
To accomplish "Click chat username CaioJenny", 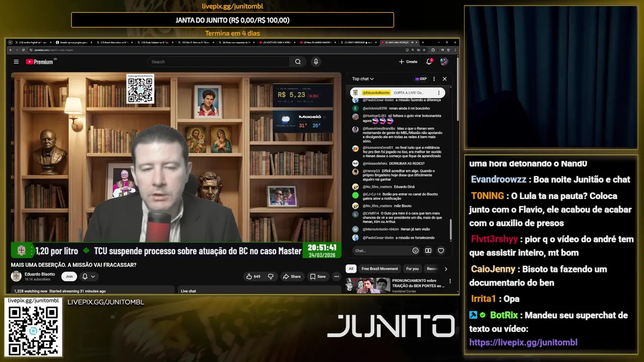I will (x=493, y=269).
